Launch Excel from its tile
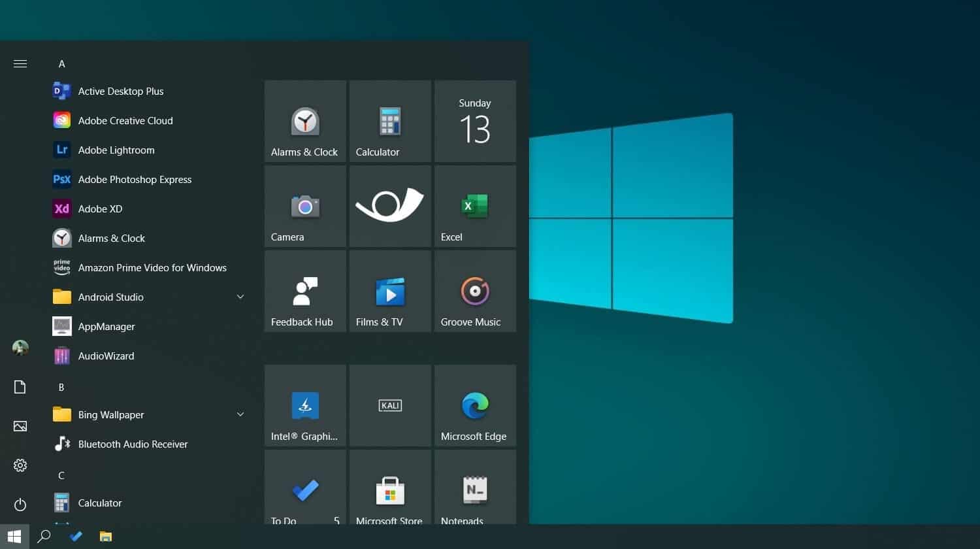Viewport: 980px width, 549px height. click(x=474, y=206)
